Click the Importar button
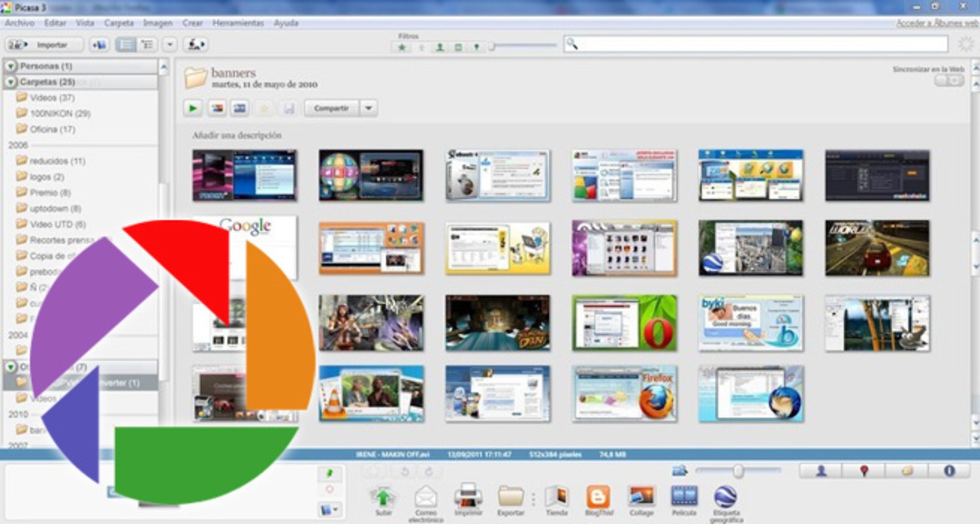This screenshot has width=980, height=524. (x=45, y=45)
